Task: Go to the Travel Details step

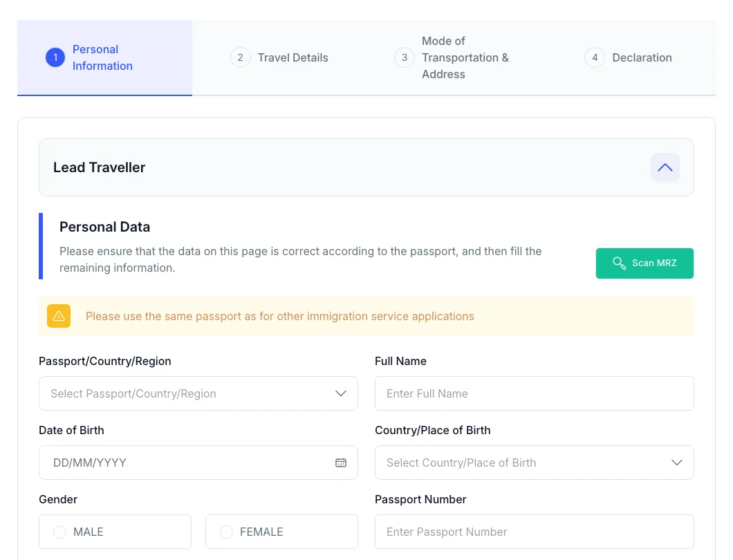Action: [279, 57]
